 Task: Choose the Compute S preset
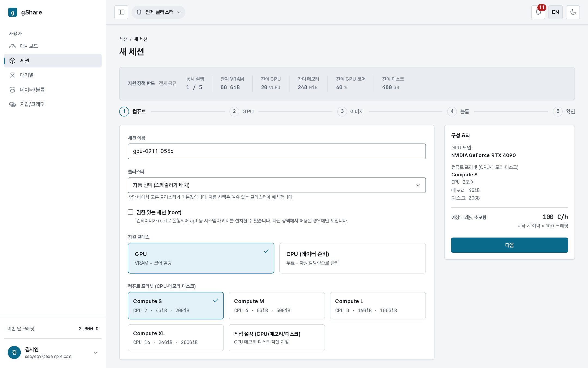coord(176,306)
